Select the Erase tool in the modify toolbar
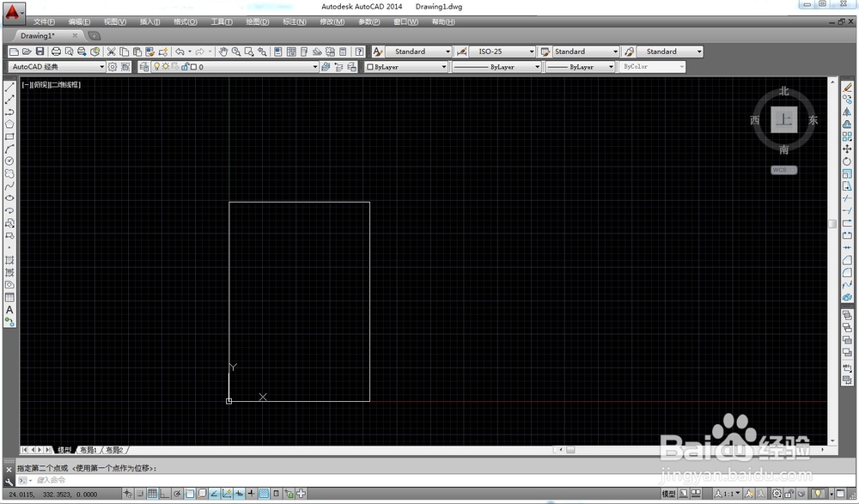Screen dimensions: 859x504 pos(847,87)
